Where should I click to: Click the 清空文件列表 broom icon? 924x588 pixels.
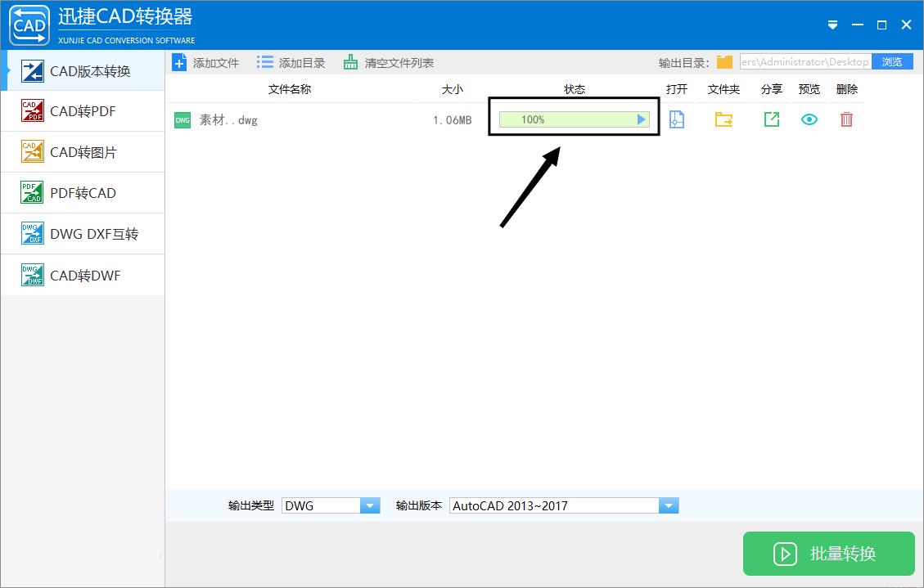coord(349,61)
